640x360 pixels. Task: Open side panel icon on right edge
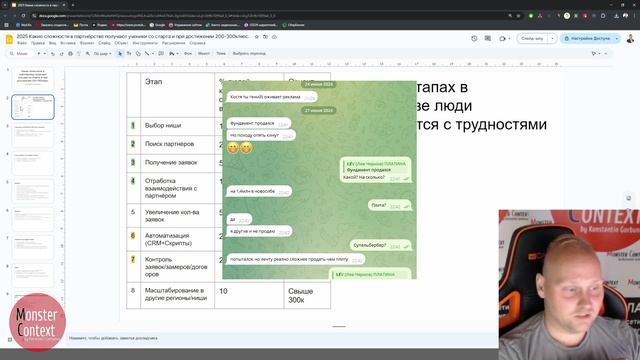629,198
